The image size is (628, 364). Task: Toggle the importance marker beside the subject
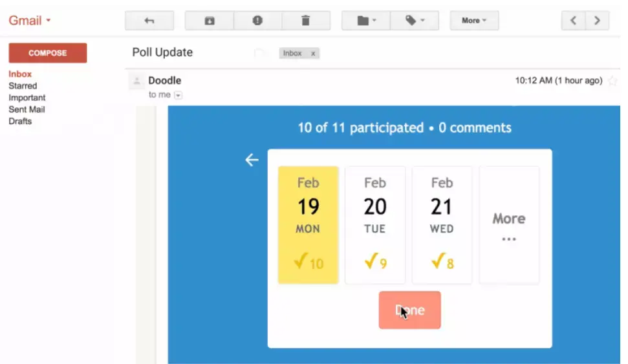[259, 53]
